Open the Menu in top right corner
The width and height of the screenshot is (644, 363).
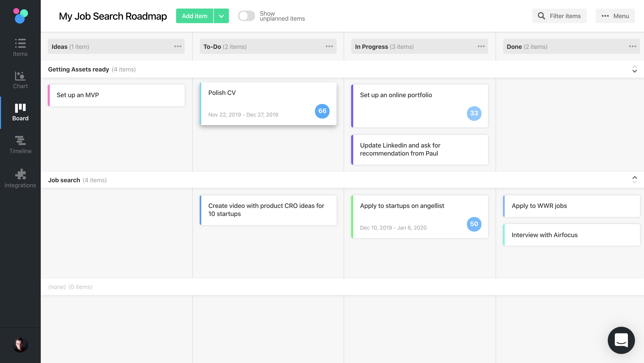[x=615, y=16]
